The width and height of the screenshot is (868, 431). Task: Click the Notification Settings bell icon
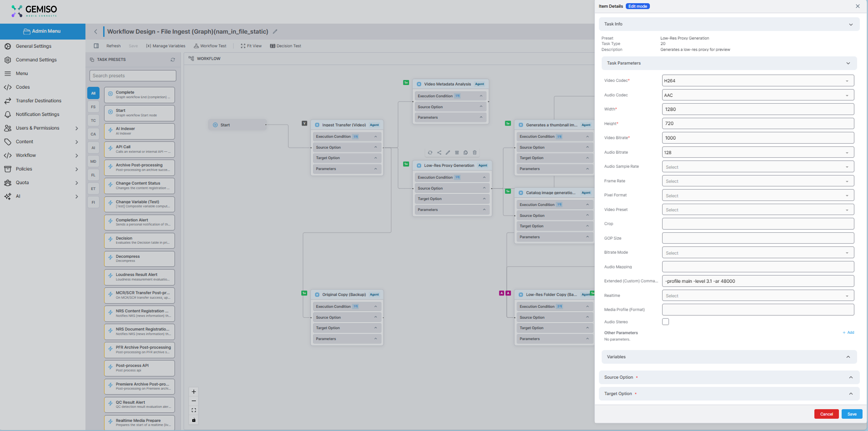(8, 114)
